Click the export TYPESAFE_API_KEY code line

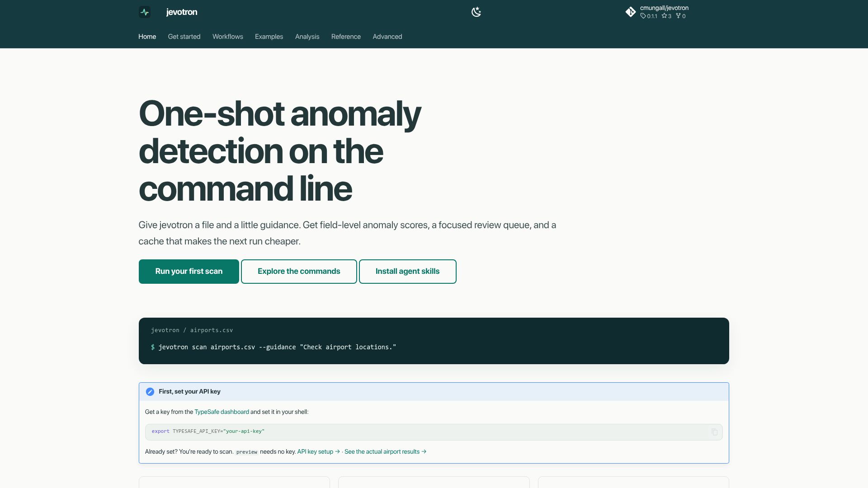click(x=208, y=432)
